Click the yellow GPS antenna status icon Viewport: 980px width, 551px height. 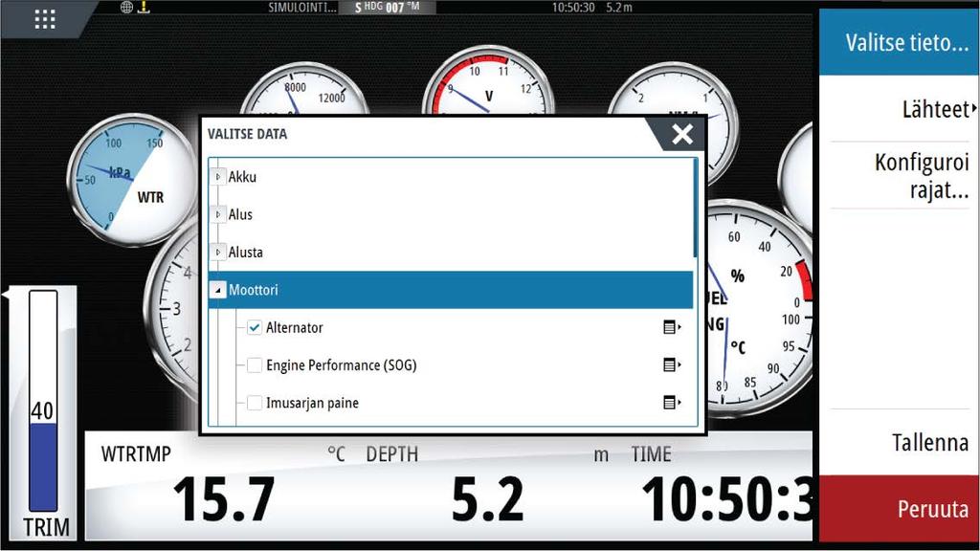point(144,7)
